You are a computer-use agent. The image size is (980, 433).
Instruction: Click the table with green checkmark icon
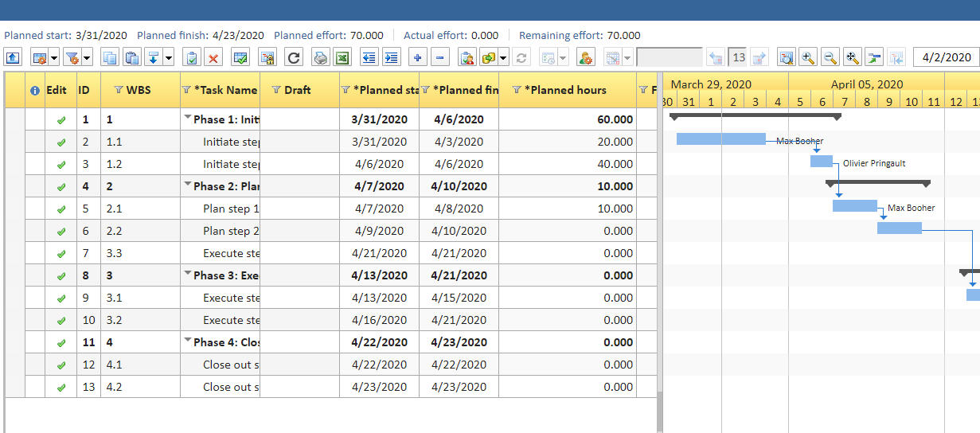click(240, 57)
